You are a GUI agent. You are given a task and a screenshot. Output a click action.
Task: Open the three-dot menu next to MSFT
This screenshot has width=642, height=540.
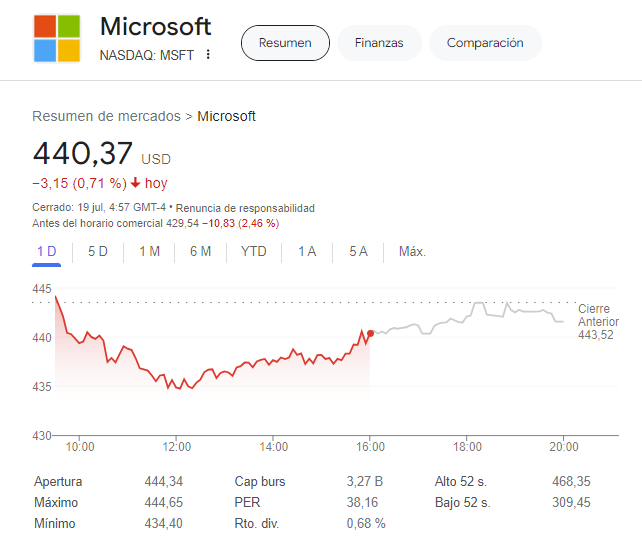pos(208,54)
